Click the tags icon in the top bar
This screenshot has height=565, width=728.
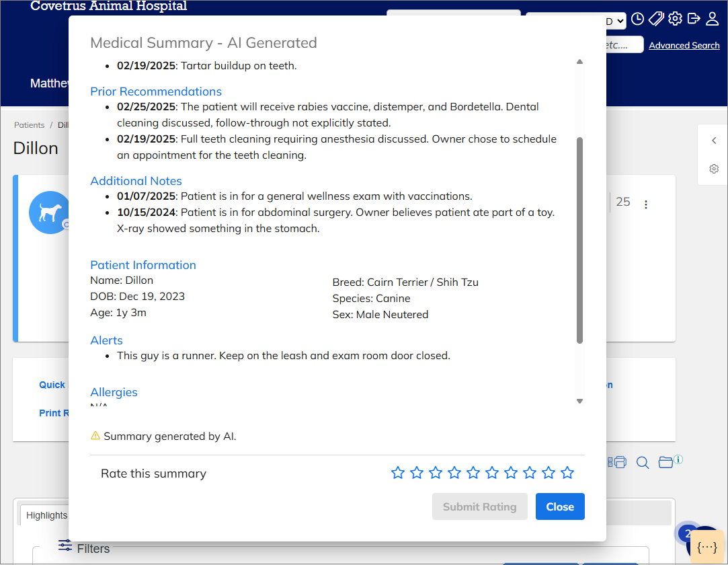coord(656,19)
